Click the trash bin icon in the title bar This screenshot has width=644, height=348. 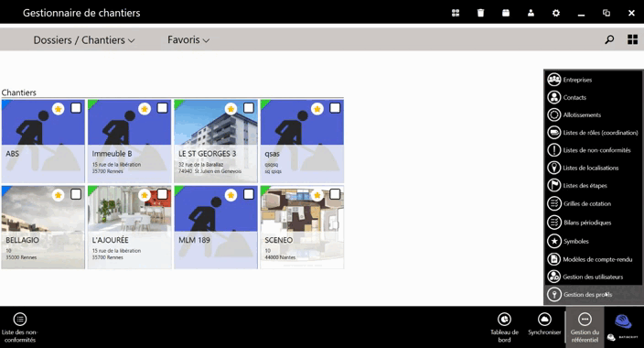point(480,13)
